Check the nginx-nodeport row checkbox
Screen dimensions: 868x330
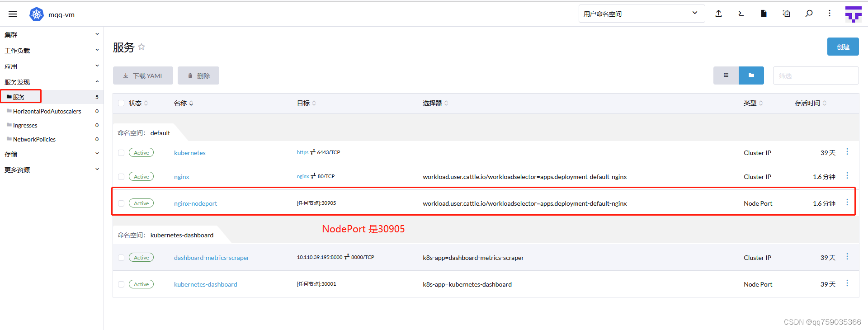pos(121,203)
